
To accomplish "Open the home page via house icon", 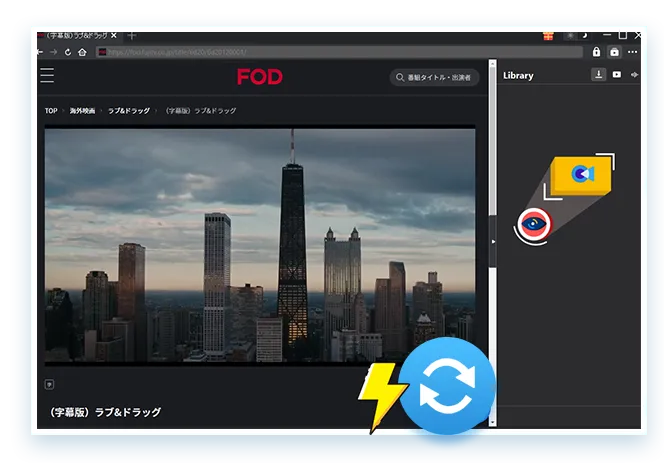I will pos(82,52).
